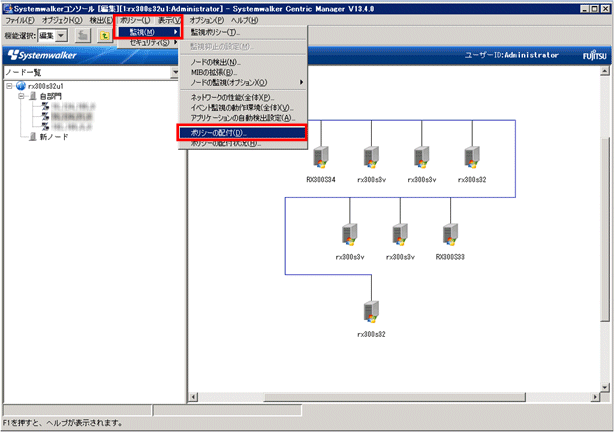Collapse the 自部門 tree branch

point(22,96)
